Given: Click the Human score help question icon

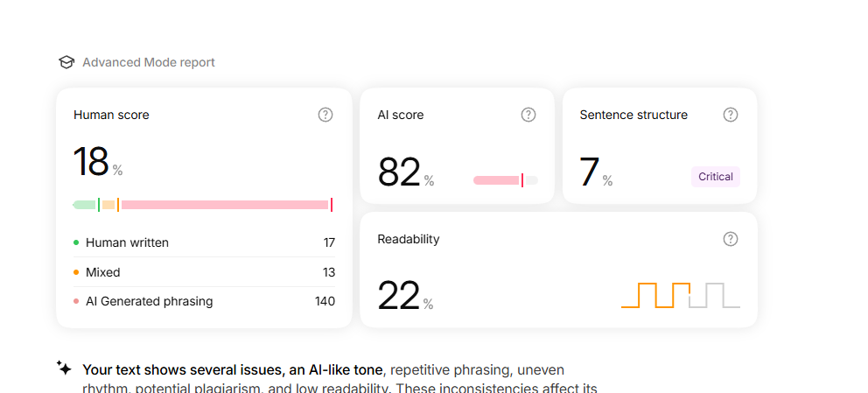Looking at the screenshot, I should point(325,116).
